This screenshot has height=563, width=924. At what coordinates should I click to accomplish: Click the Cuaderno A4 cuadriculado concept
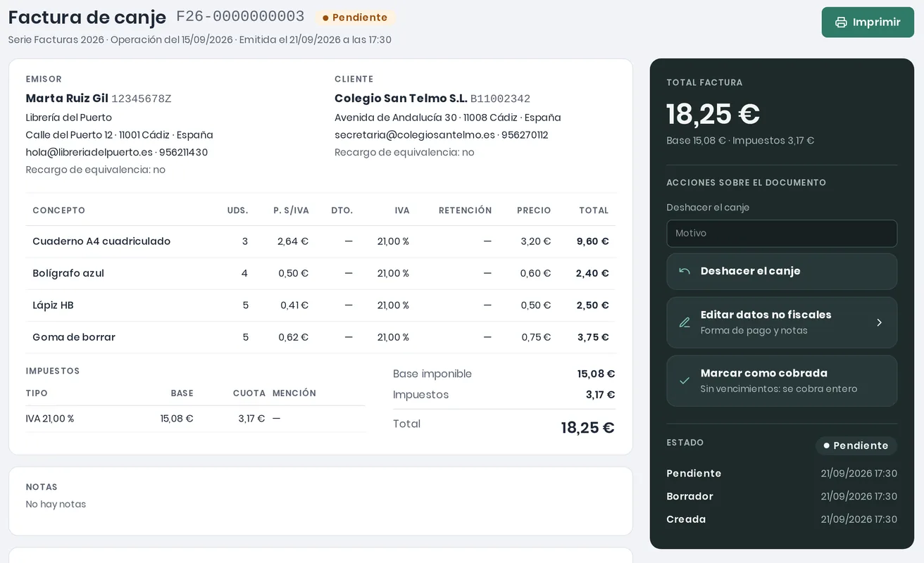[101, 241]
